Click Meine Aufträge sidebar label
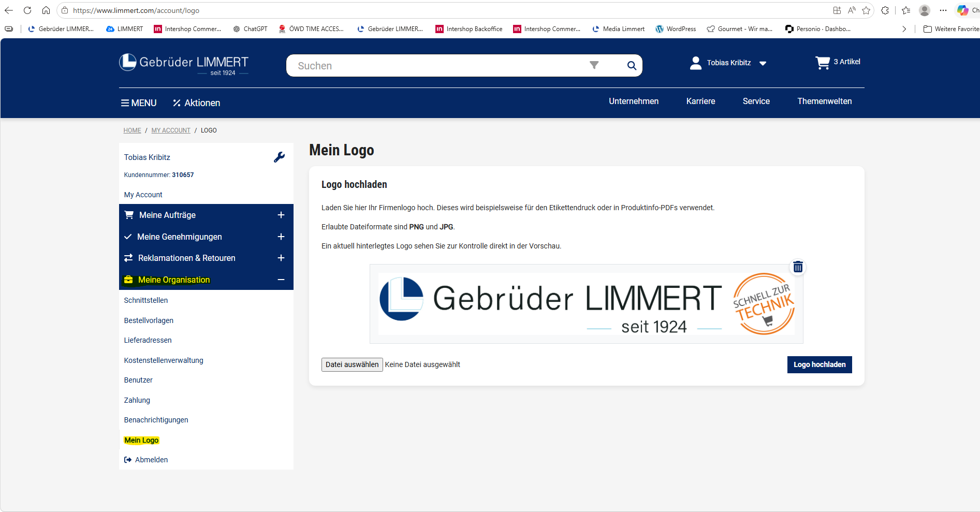The width and height of the screenshot is (980, 512). 167,215
